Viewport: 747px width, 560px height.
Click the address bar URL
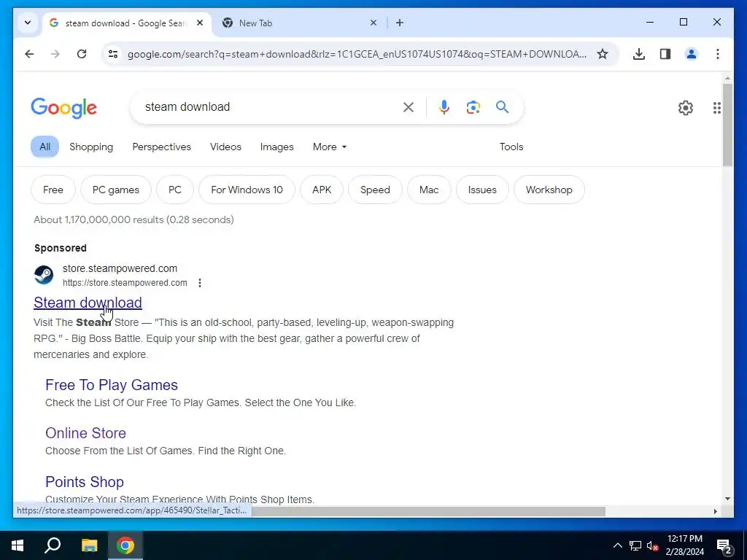(357, 54)
